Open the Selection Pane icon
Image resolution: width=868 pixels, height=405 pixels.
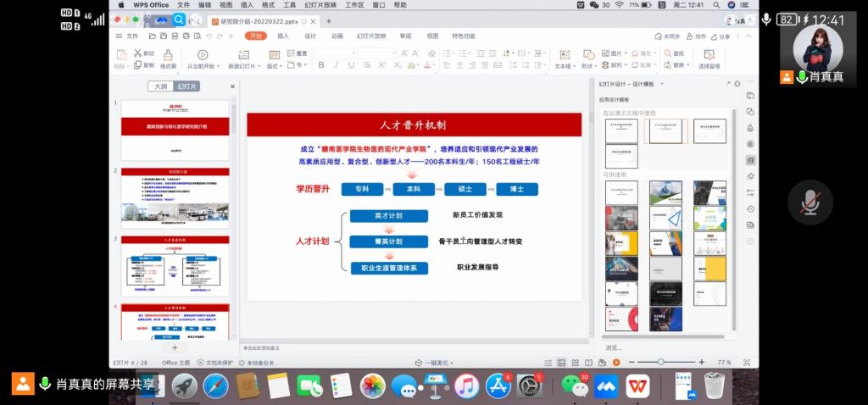(x=709, y=55)
